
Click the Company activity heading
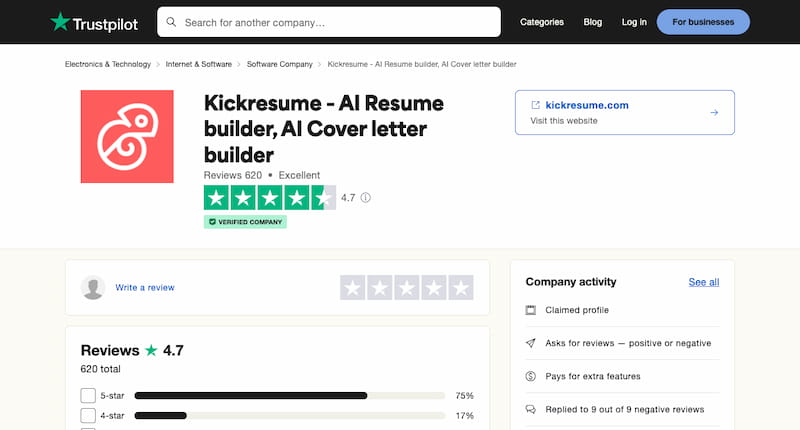[571, 282]
